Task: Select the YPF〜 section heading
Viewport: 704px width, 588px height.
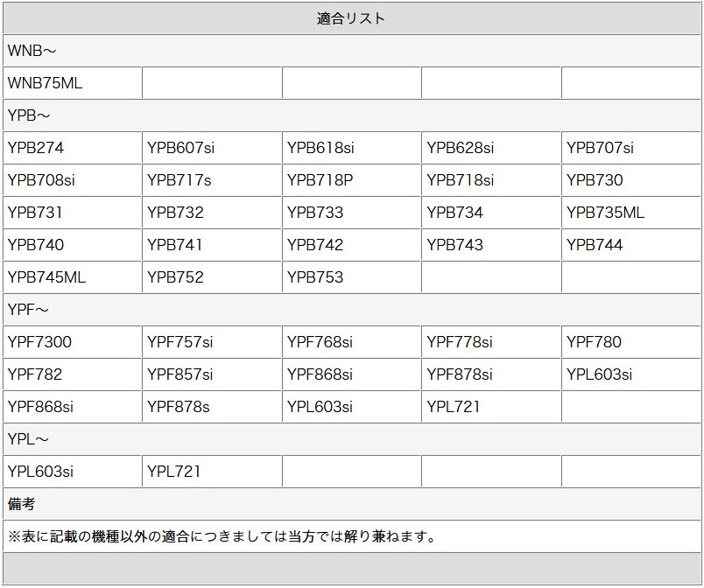Action: pos(351,310)
